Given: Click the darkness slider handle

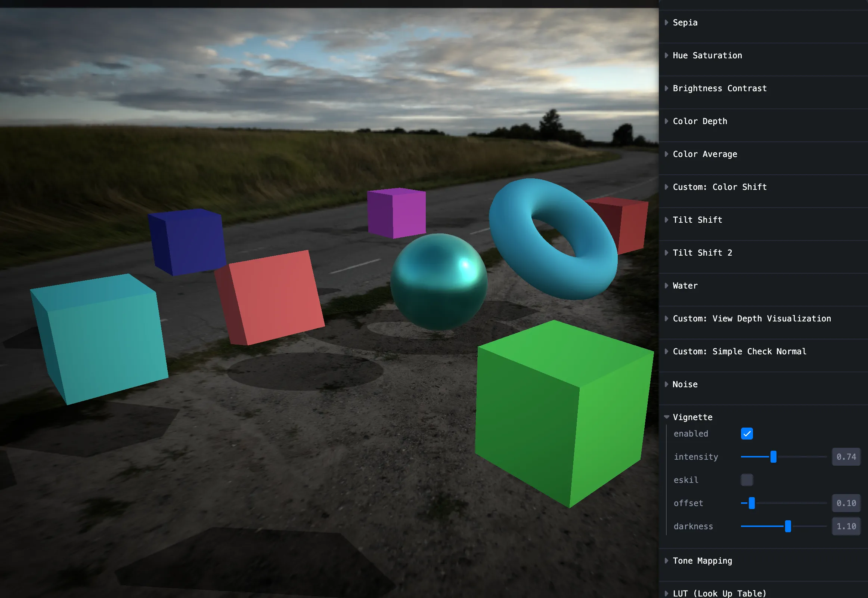Looking at the screenshot, I should pyautogui.click(x=788, y=526).
